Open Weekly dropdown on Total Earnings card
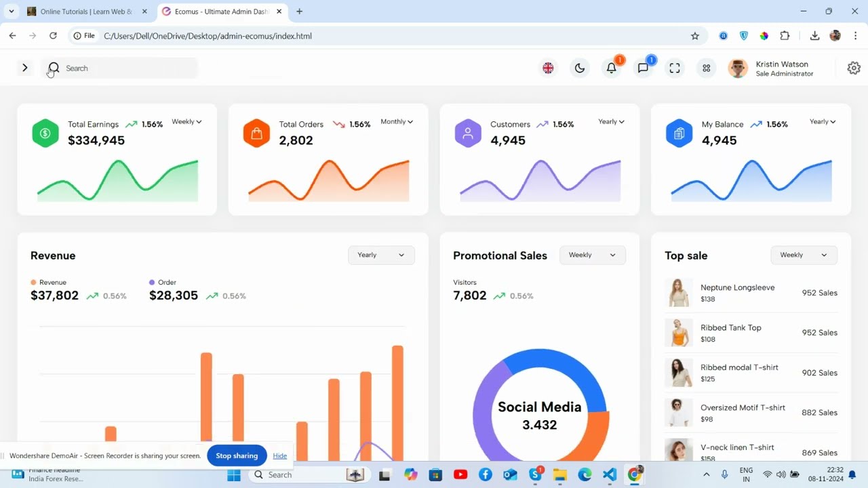 [186, 122]
